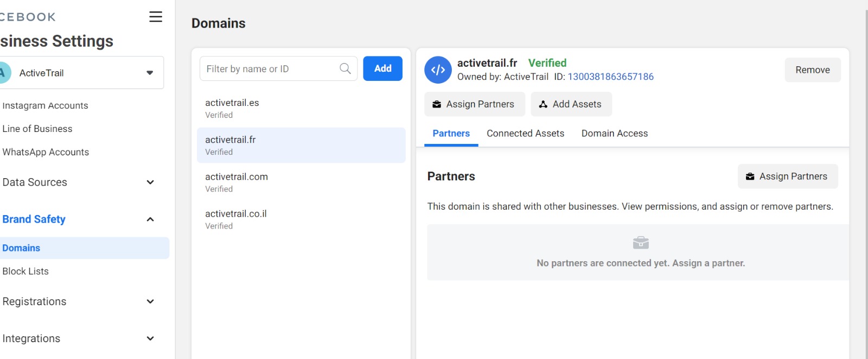Click the empty-state briefcase icon

tap(641, 242)
